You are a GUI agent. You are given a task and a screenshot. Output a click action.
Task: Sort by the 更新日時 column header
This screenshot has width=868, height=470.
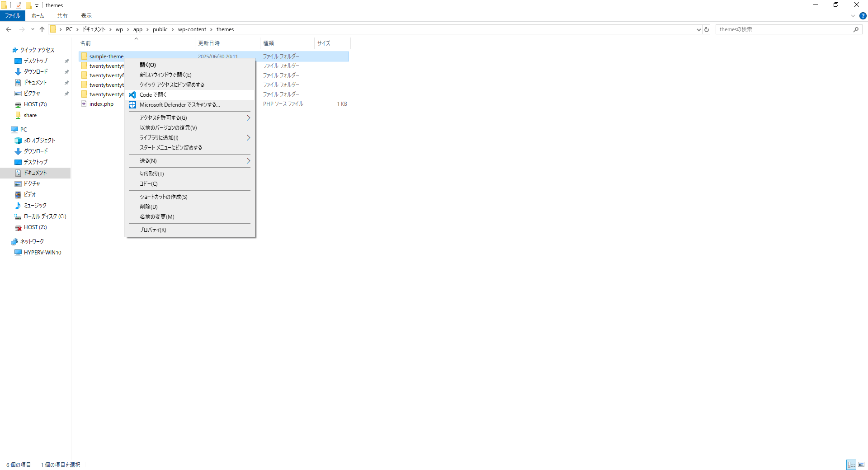coord(228,43)
